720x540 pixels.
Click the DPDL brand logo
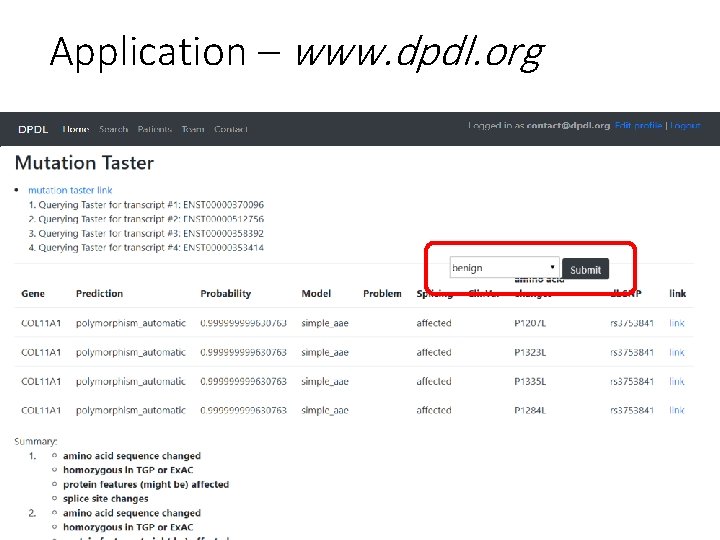coord(33,129)
